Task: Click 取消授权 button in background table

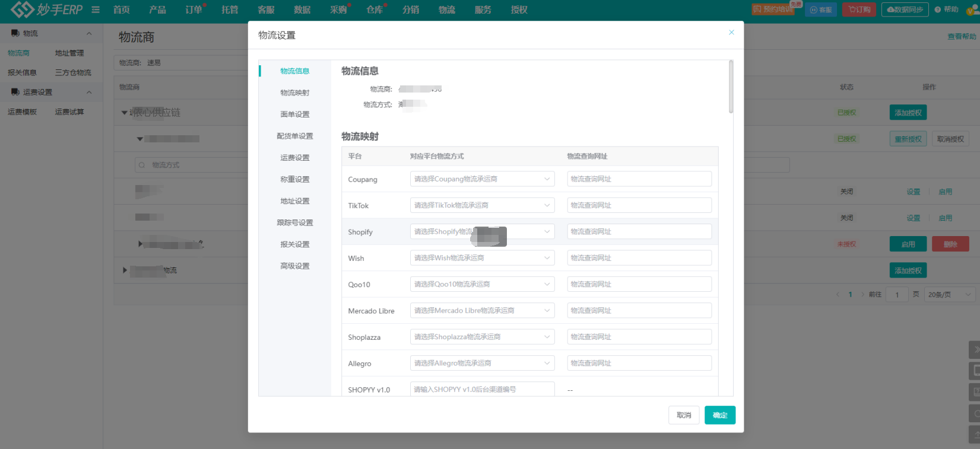Action: 950,139
